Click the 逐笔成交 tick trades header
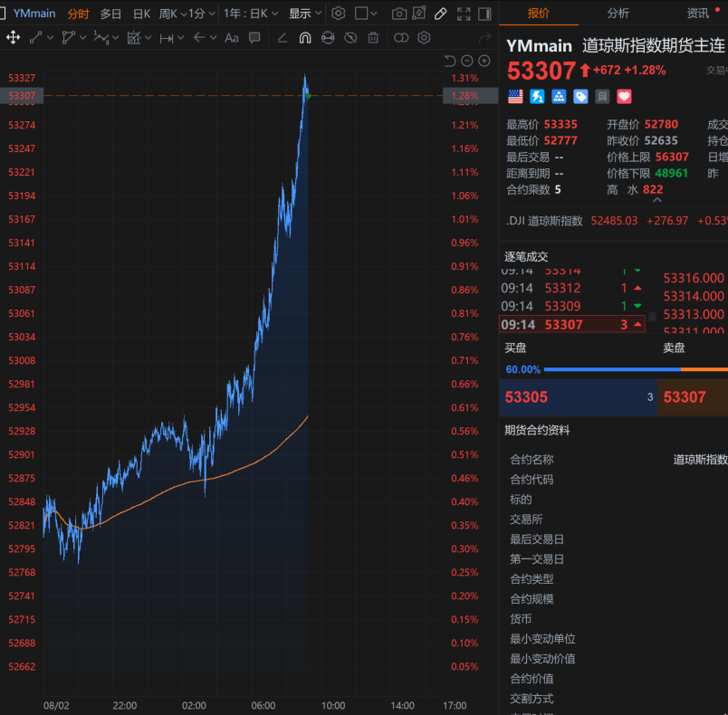Viewport: 728px width, 715px height. click(x=526, y=256)
